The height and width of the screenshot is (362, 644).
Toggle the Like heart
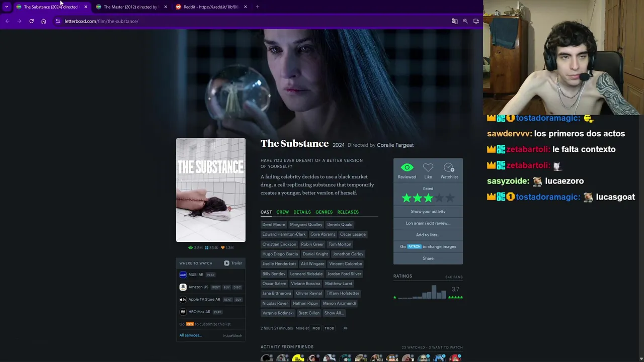pyautogui.click(x=428, y=167)
